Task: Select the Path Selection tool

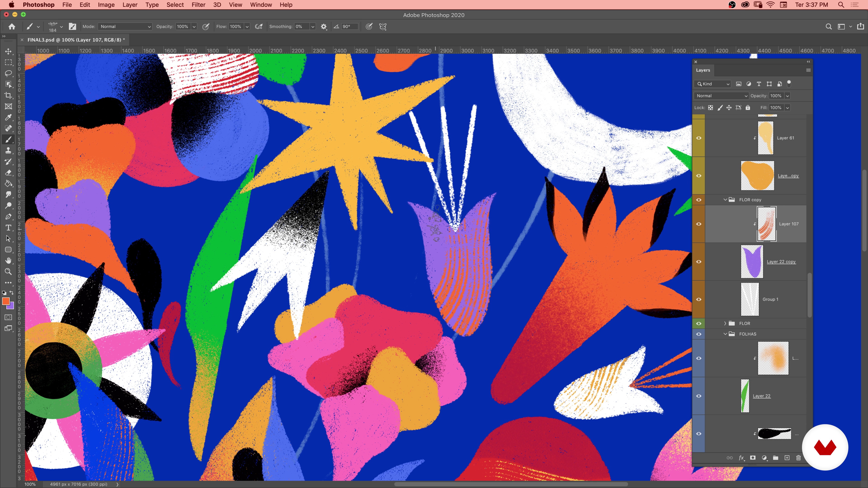Action: click(8, 238)
